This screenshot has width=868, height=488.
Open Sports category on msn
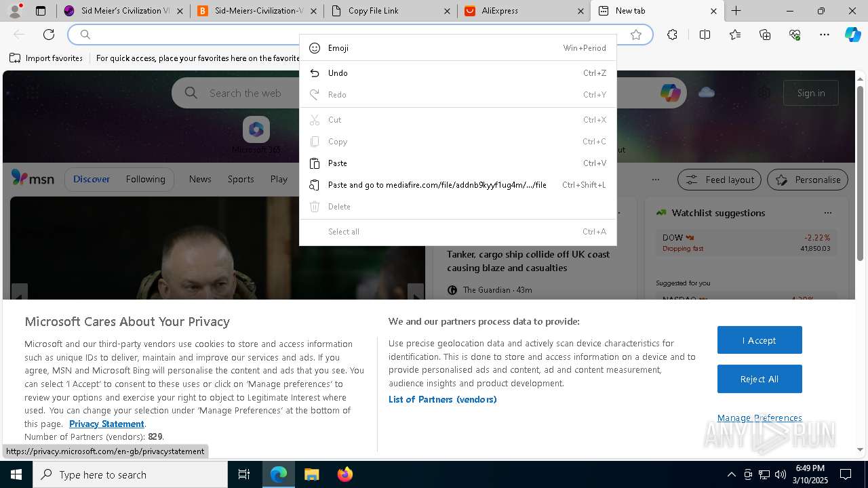click(241, 179)
